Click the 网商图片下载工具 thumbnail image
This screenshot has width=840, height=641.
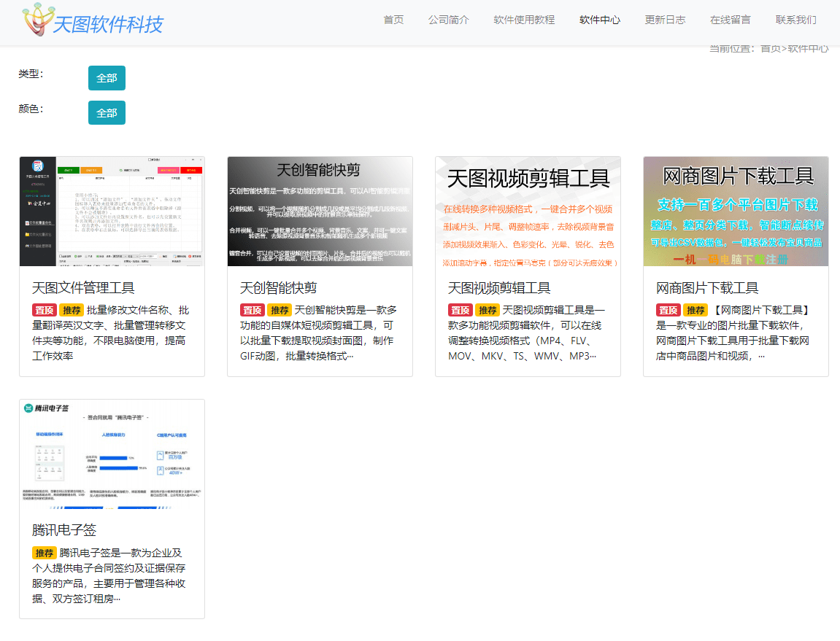pyautogui.click(x=736, y=210)
